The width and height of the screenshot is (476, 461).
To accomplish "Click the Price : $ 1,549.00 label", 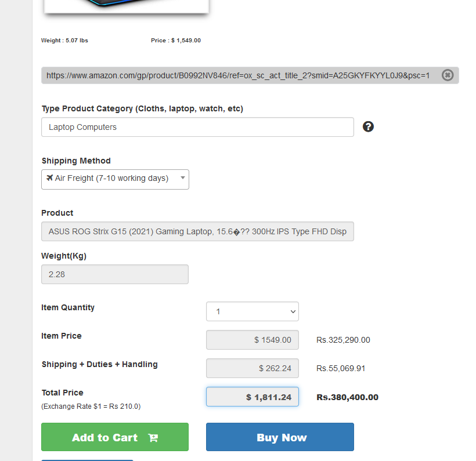I will coord(176,41).
